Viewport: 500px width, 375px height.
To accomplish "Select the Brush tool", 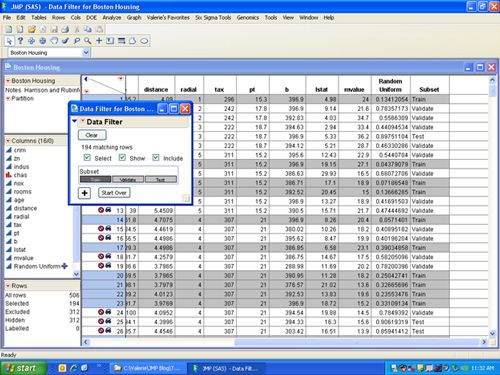I will click(65, 41).
